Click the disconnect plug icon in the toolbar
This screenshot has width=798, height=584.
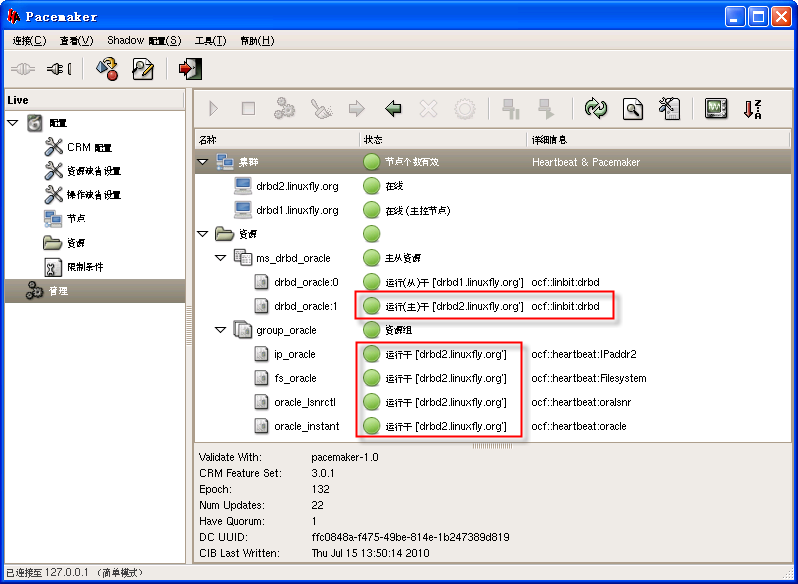[x=59, y=69]
